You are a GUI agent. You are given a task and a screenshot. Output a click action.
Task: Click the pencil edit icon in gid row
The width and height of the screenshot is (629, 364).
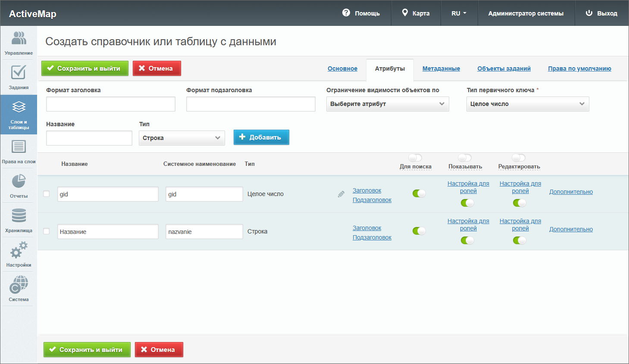(341, 194)
